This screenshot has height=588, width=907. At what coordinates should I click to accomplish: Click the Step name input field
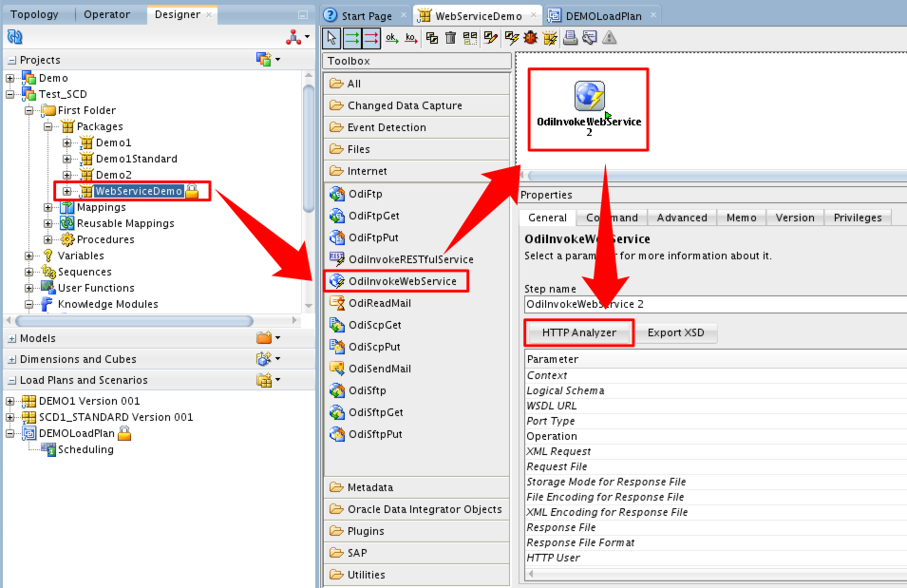click(x=715, y=304)
